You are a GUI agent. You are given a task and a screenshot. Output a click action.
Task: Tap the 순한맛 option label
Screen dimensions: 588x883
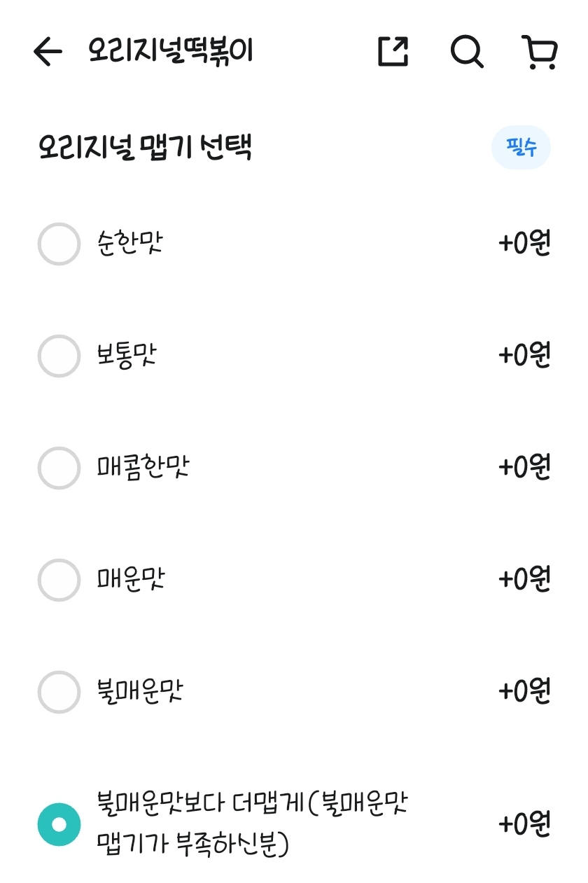[130, 244]
